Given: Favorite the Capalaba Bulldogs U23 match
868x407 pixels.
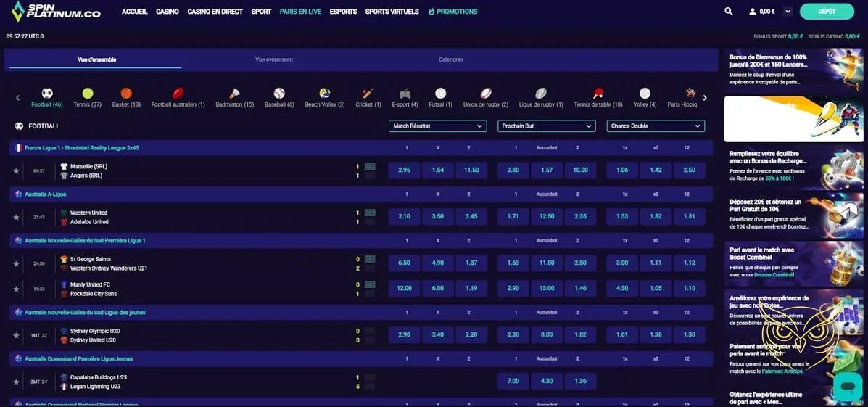Looking at the screenshot, I should tap(16, 382).
